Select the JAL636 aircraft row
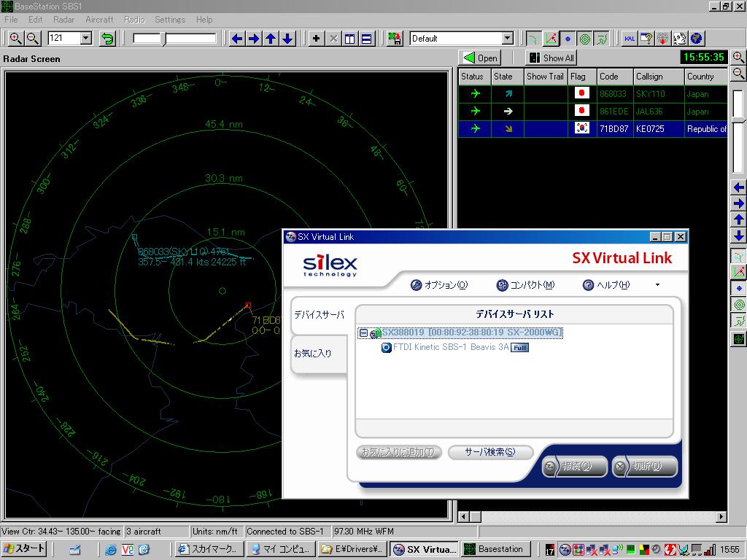Image resolution: width=747 pixels, height=560 pixels. (x=592, y=112)
